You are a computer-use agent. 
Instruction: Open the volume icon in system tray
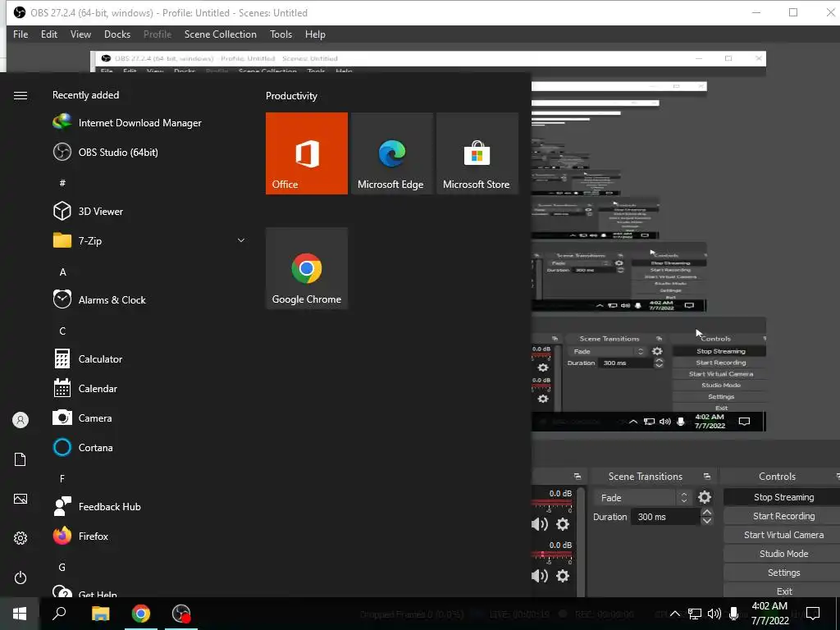tap(714, 614)
